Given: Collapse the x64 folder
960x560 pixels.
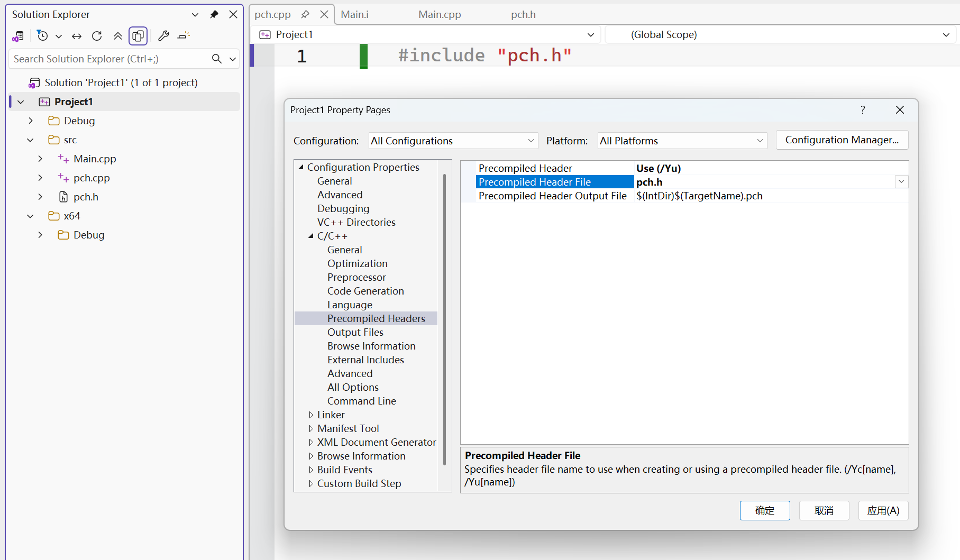Looking at the screenshot, I should point(31,216).
